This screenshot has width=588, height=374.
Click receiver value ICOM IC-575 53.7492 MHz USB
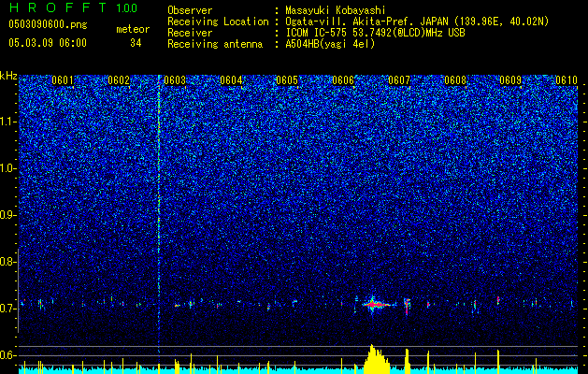click(x=375, y=33)
